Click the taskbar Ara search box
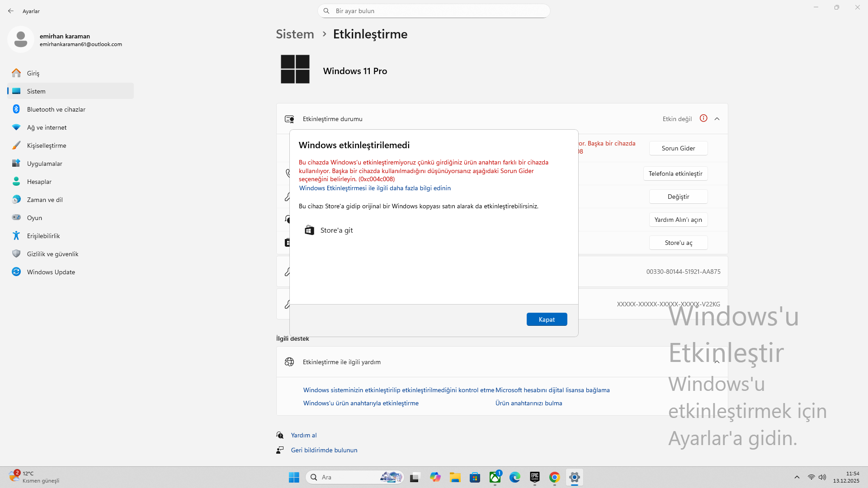Image resolution: width=868 pixels, height=488 pixels. (x=355, y=477)
